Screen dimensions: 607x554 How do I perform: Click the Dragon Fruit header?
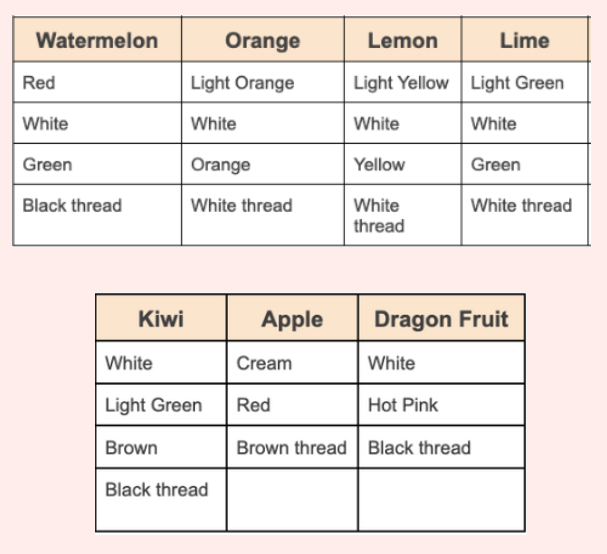tap(441, 320)
